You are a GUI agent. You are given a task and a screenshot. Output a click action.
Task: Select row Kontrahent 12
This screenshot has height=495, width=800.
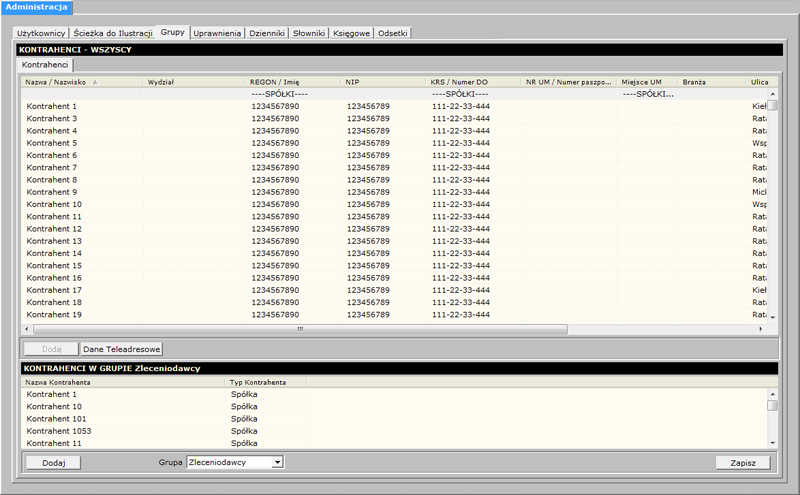point(393,229)
